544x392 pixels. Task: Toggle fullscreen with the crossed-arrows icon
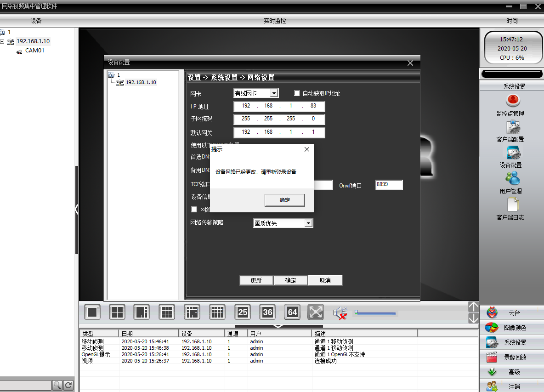316,312
